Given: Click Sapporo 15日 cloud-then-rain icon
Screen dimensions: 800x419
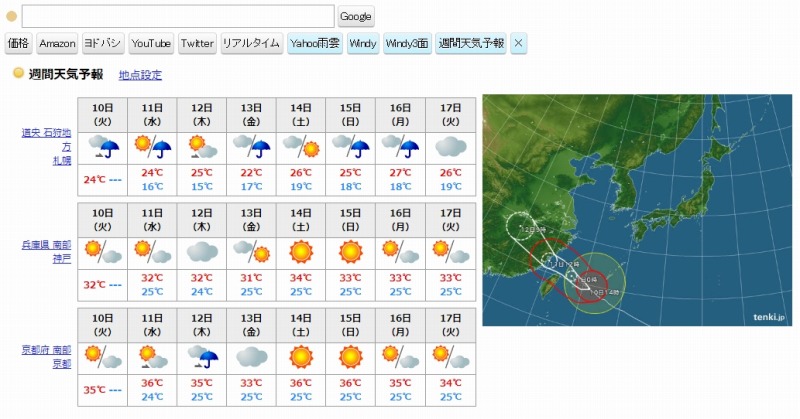Looking at the screenshot, I should (351, 147).
